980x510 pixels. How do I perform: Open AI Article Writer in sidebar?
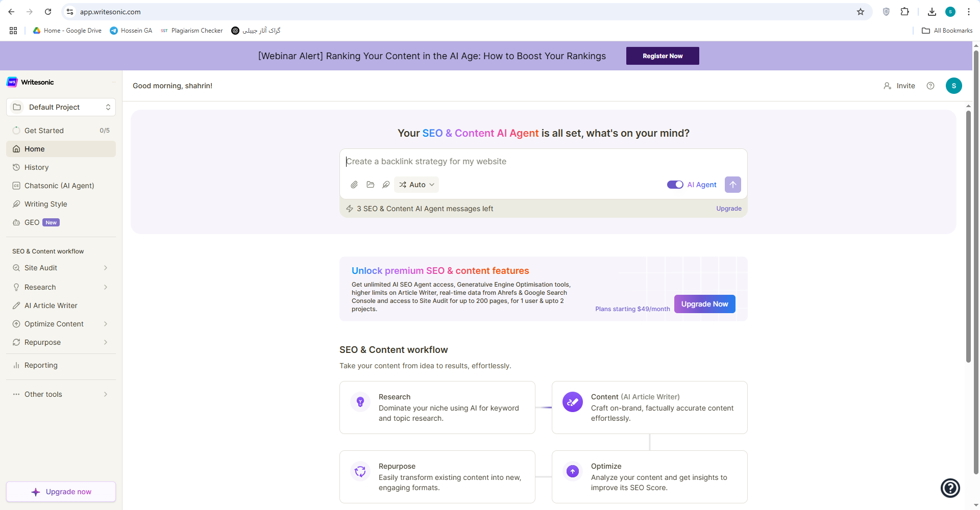click(61, 305)
